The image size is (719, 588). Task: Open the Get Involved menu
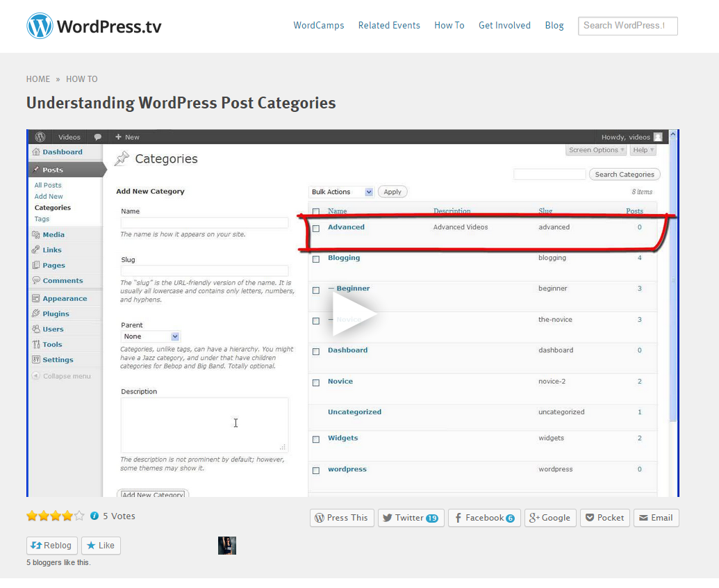coord(504,25)
